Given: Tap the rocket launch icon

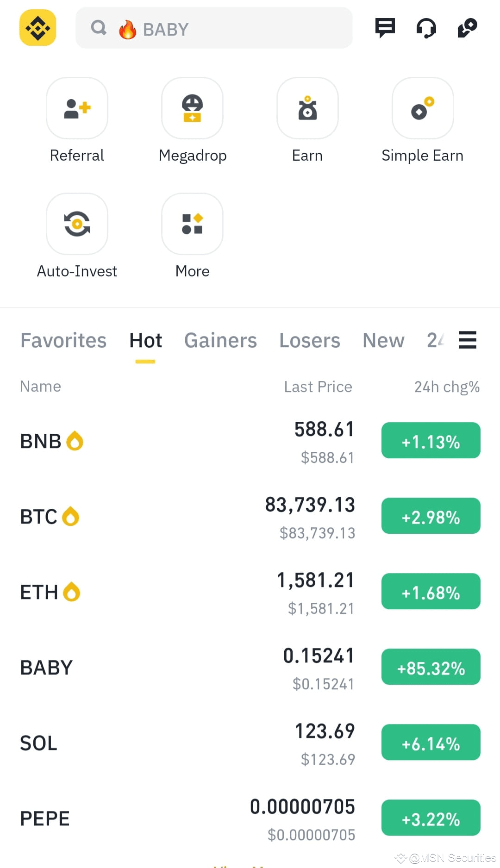Looking at the screenshot, I should [467, 28].
